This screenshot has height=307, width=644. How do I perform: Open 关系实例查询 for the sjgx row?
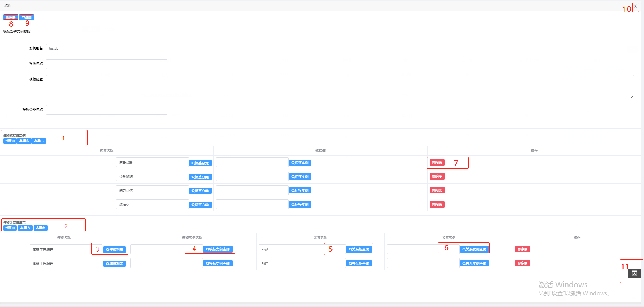click(474, 264)
